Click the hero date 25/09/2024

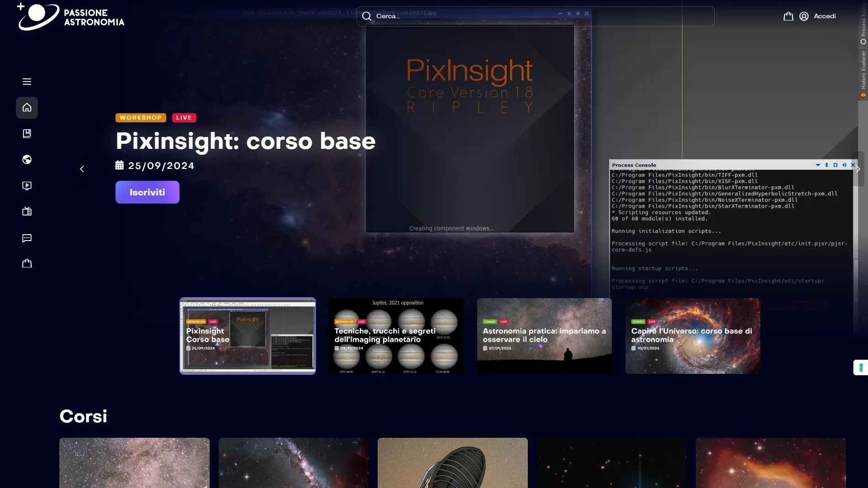(x=161, y=166)
